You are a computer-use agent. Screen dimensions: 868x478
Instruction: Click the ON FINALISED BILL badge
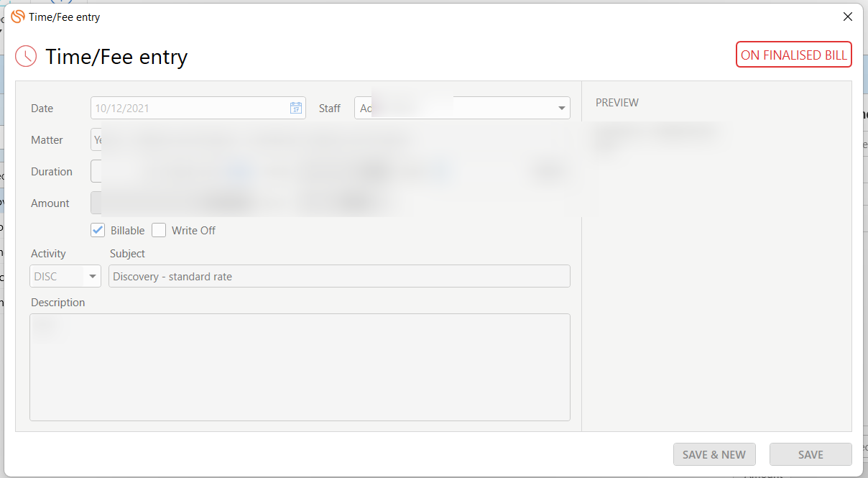coord(793,55)
